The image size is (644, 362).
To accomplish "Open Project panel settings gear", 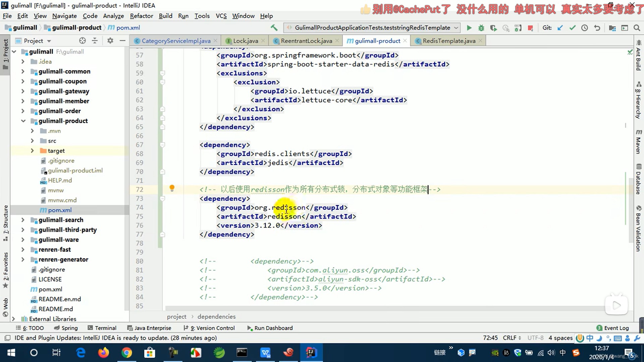I will 110,41.
